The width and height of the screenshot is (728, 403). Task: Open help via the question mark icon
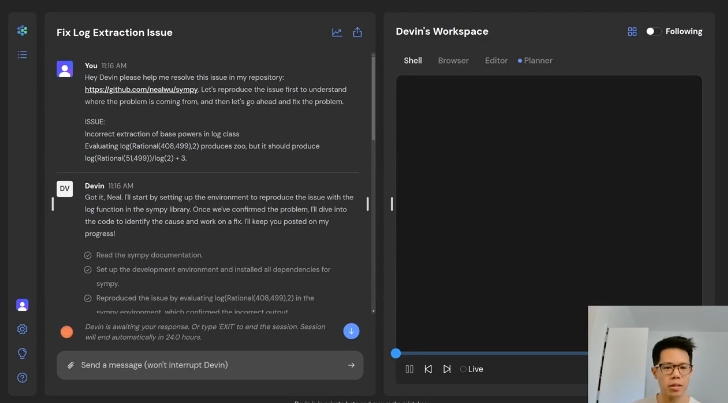pos(22,377)
